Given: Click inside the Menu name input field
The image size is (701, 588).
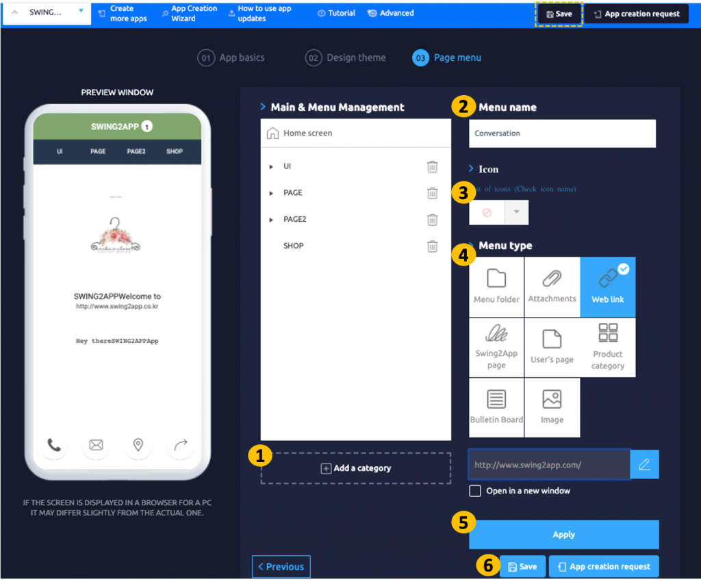Looking at the screenshot, I should coord(561,133).
